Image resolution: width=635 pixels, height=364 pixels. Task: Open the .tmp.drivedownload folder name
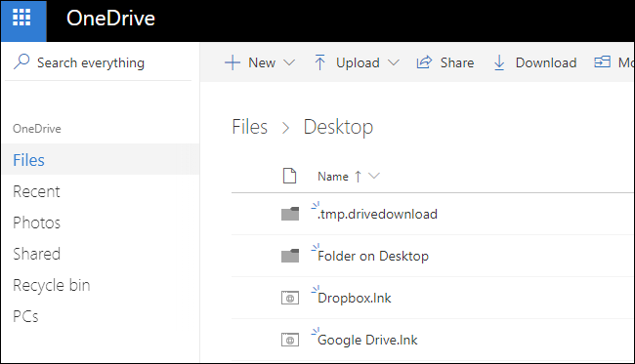[x=377, y=214]
